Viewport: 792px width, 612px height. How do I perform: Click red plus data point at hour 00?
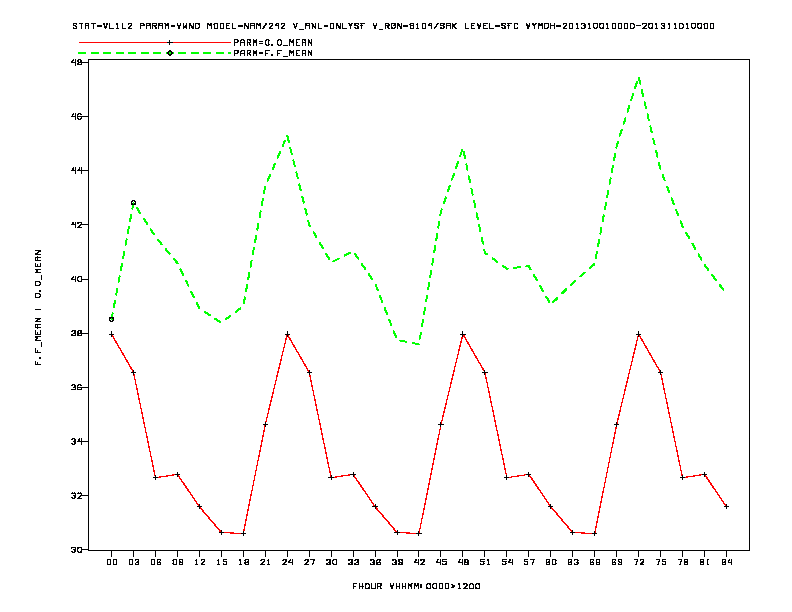[112, 334]
